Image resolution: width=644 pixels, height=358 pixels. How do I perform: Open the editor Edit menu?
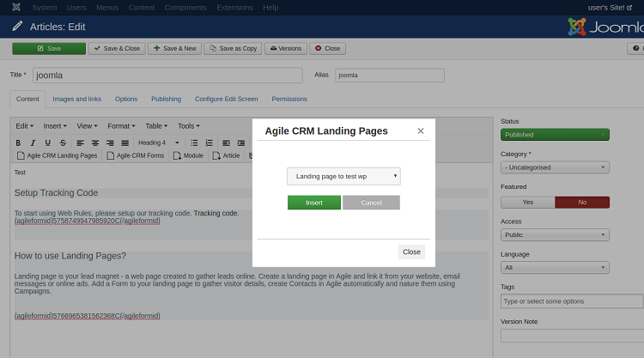coord(25,126)
